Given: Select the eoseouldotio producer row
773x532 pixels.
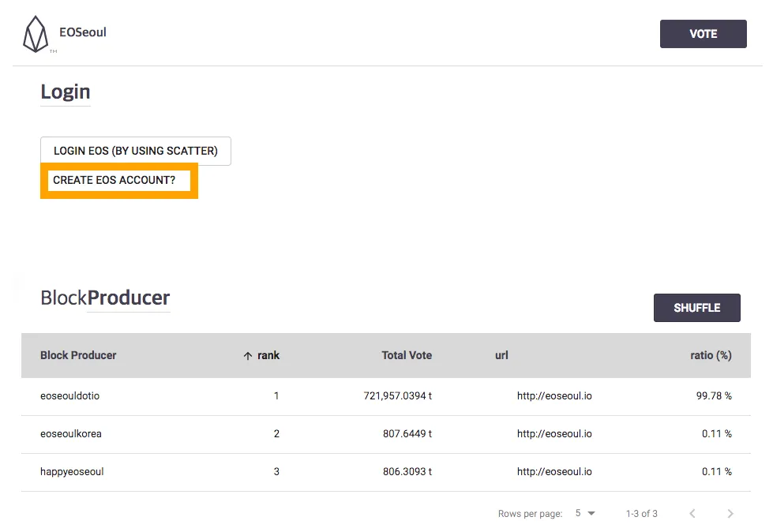Looking at the screenshot, I should point(386,396).
